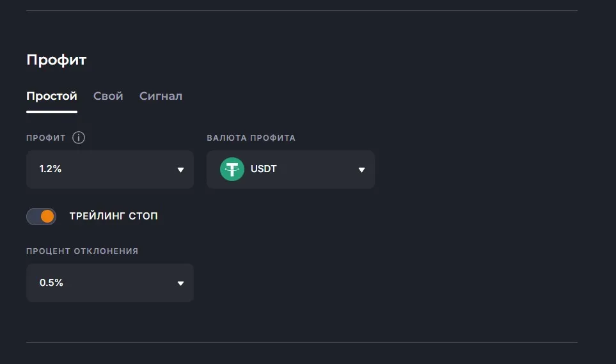The image size is (616, 364).
Task: Click the 1.2% value in profit field
Action: (51, 170)
